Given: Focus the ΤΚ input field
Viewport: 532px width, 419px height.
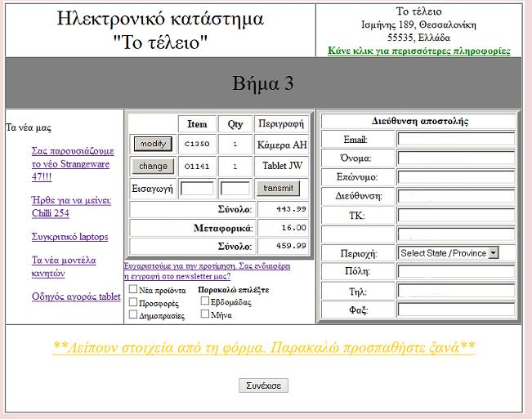Looking at the screenshot, I should 456,216.
